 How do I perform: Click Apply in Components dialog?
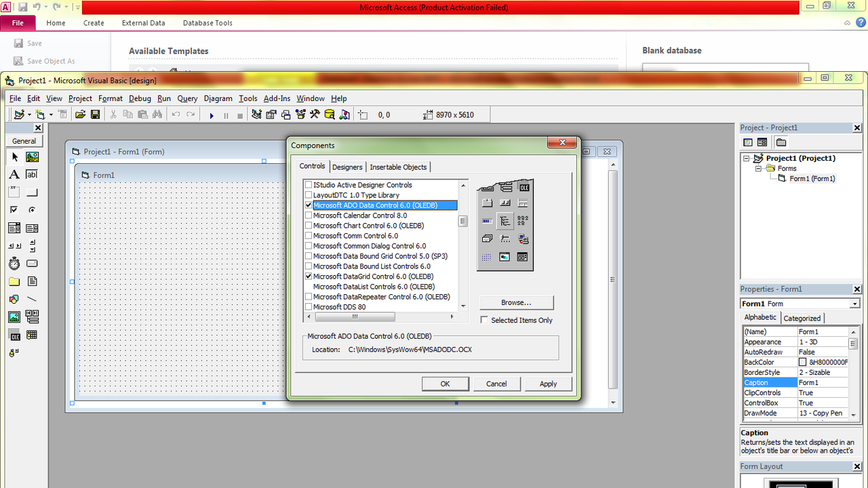point(548,384)
